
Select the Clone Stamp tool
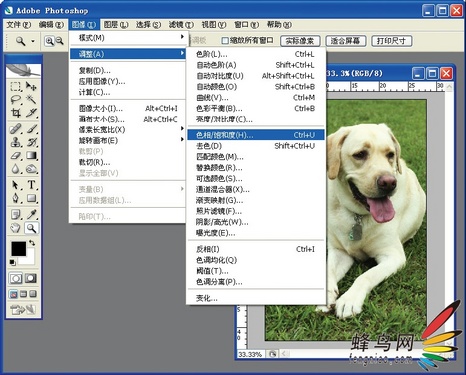point(16,142)
